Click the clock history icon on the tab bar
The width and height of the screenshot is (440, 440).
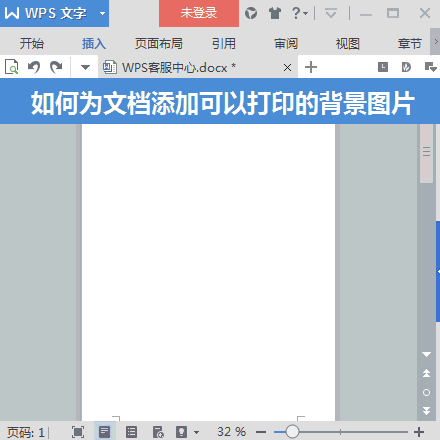(383, 67)
